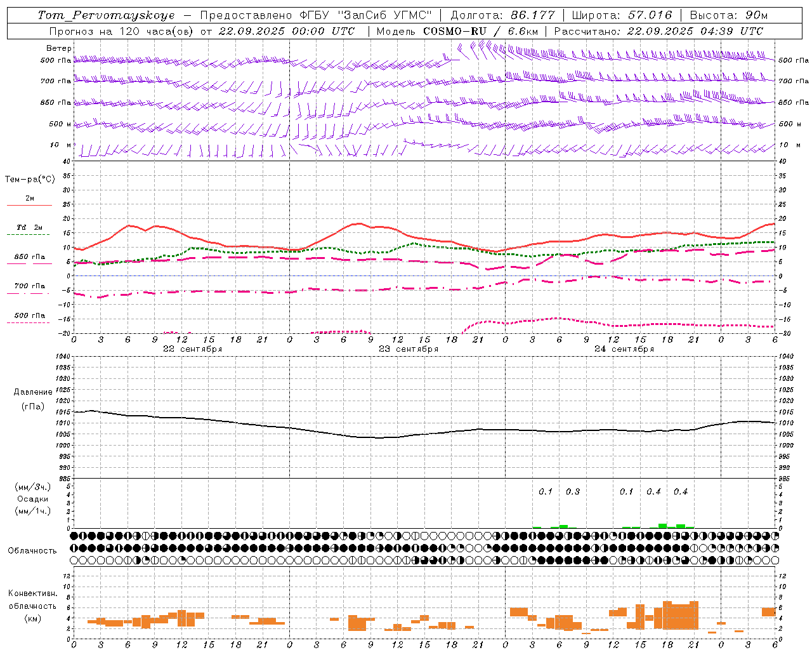Click the 2м temperature legend entry
This screenshot has width=812, height=650.
point(30,199)
